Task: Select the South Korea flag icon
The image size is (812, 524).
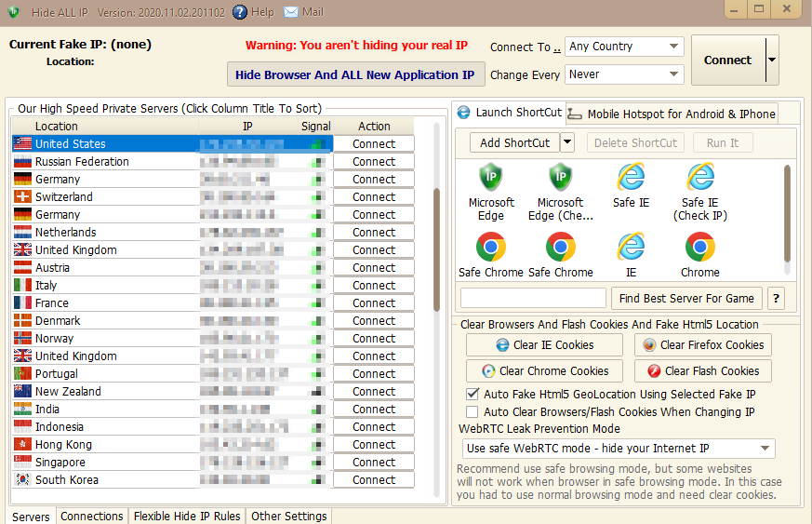Action: 22,479
